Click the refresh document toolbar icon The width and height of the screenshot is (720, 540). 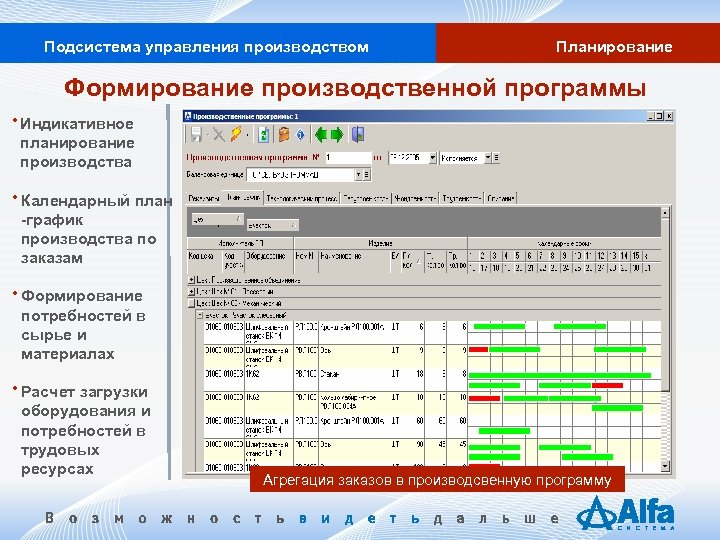(x=264, y=135)
